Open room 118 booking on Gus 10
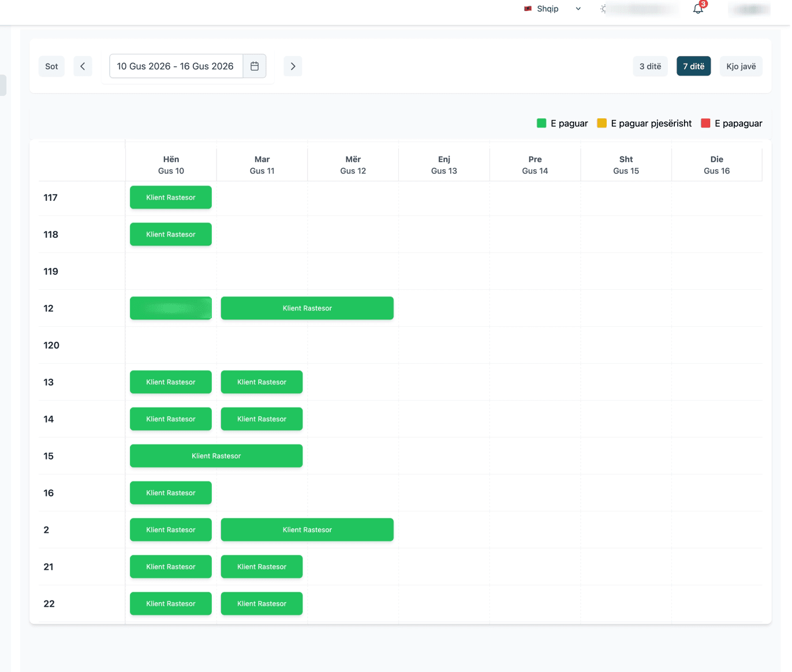792x672 pixels. pyautogui.click(x=171, y=234)
